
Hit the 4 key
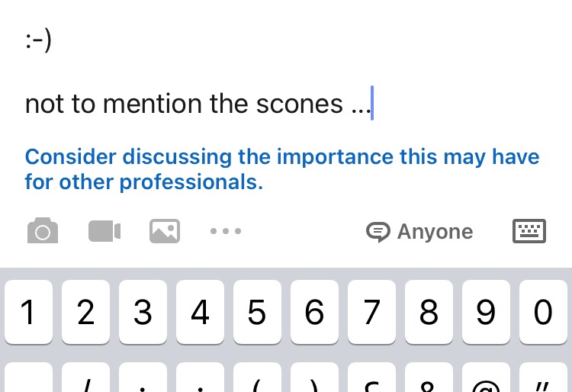[200, 312]
